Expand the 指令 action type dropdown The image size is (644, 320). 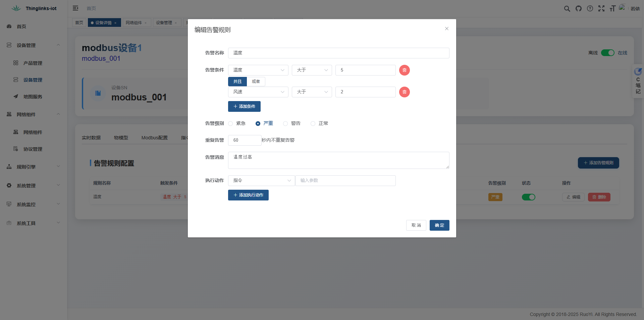coord(261,180)
